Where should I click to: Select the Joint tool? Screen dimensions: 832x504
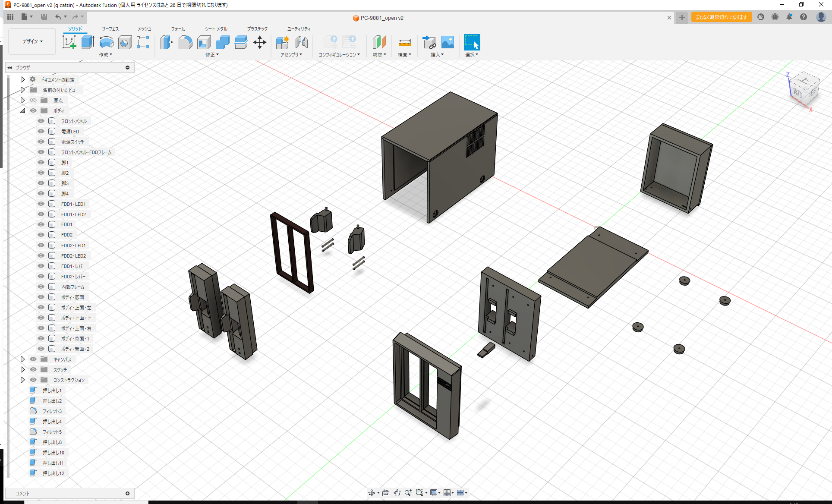coord(301,42)
